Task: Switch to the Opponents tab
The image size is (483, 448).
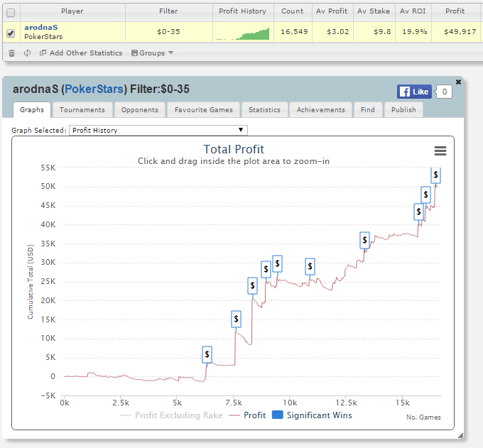Action: point(140,110)
